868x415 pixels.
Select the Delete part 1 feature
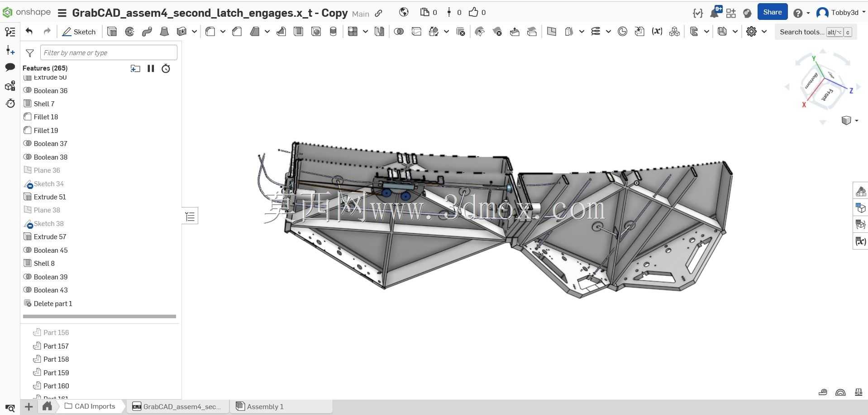(x=53, y=304)
